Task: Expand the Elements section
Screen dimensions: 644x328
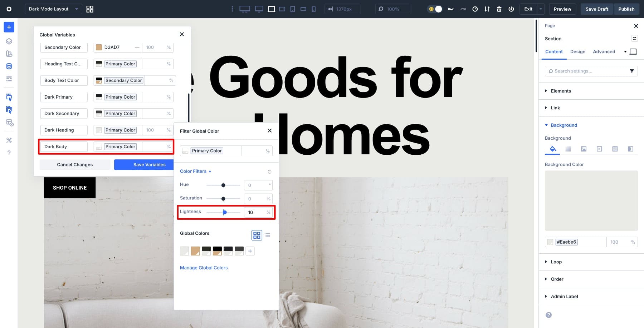Action: tap(561, 91)
